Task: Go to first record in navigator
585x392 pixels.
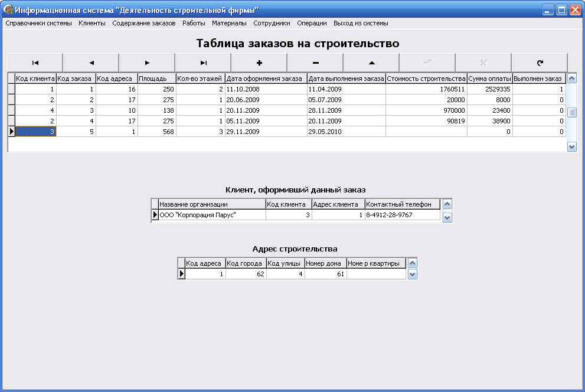Action: [x=35, y=63]
